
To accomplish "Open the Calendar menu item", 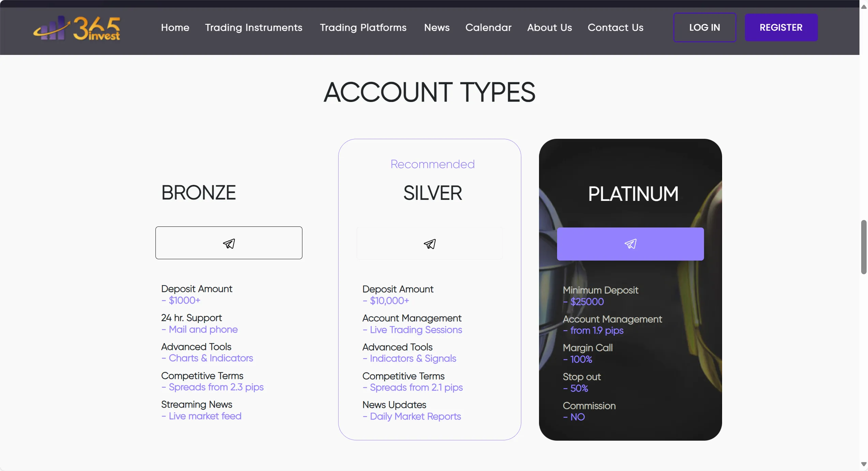I will coord(489,28).
